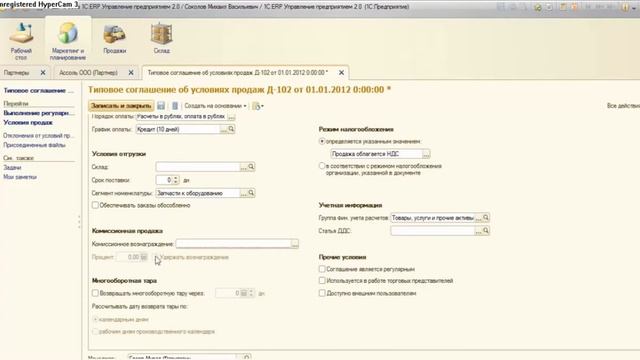
Task: Open the Маркетинг и планирование section
Action: point(68,41)
